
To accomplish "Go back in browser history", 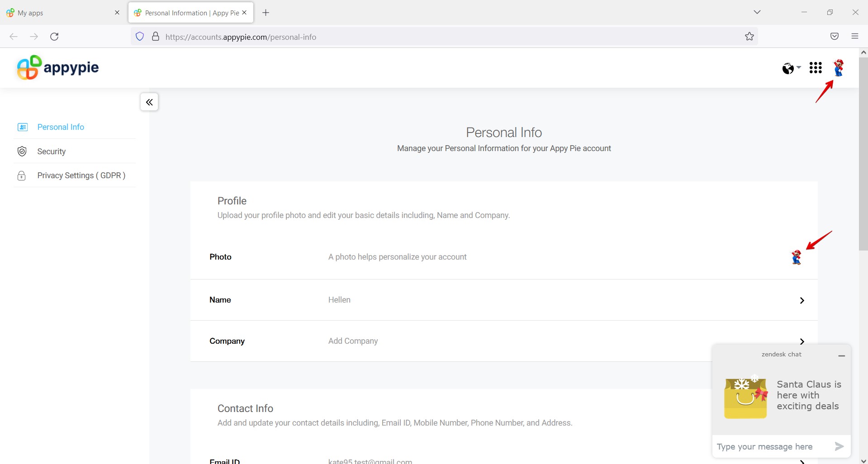I will (14, 37).
